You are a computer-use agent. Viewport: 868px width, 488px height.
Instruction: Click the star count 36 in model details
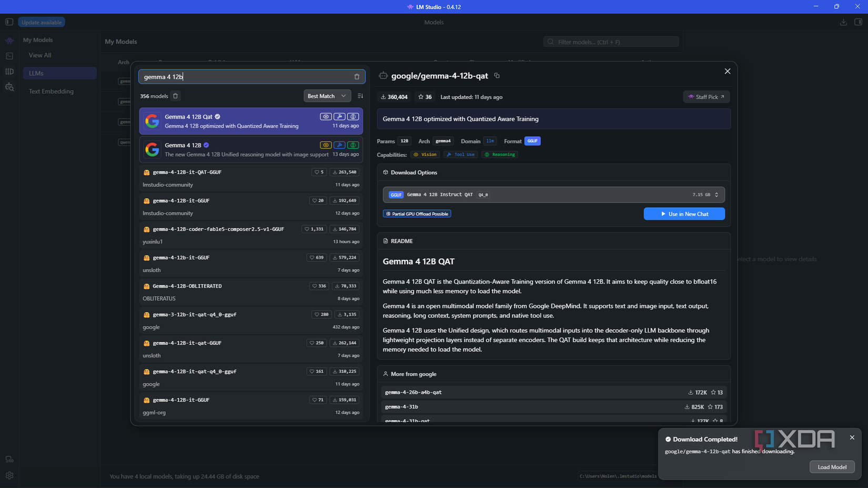pos(425,97)
